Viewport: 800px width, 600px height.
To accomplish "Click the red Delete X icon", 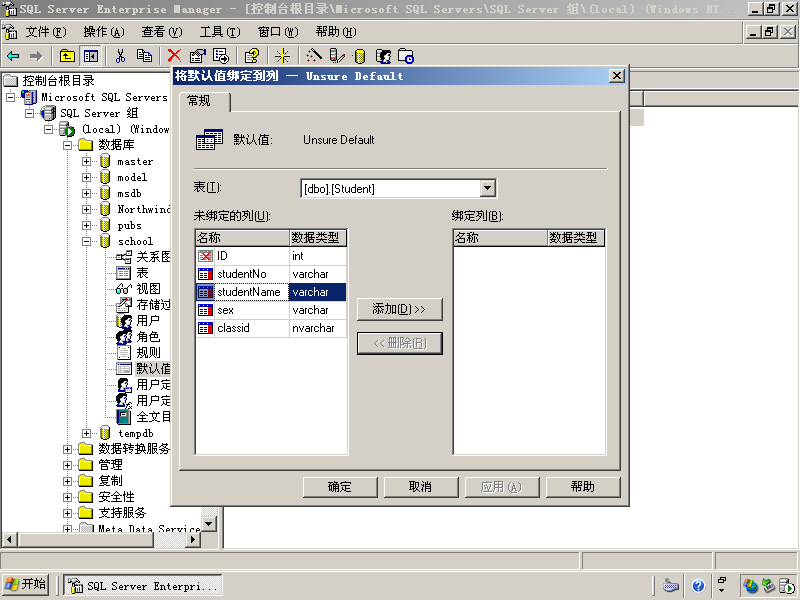I will tap(174, 56).
